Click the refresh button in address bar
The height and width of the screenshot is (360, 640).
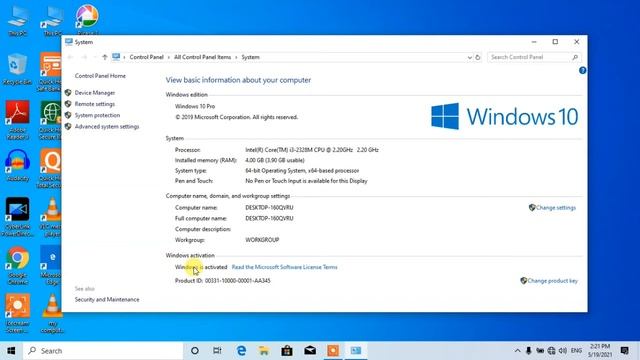coord(478,57)
